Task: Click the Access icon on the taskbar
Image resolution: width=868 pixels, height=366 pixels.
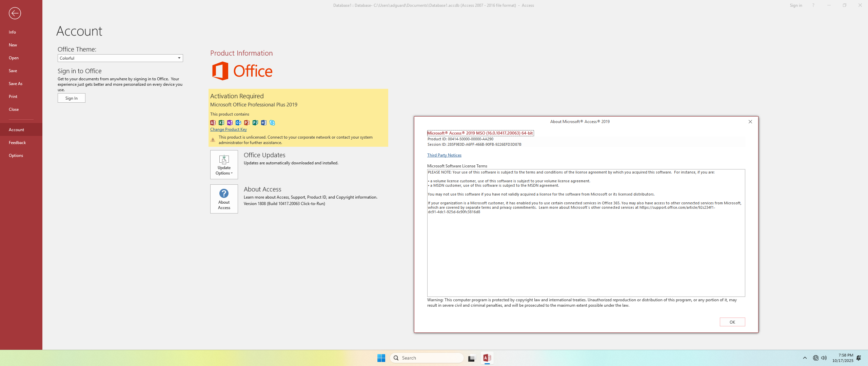Action: coord(487,358)
